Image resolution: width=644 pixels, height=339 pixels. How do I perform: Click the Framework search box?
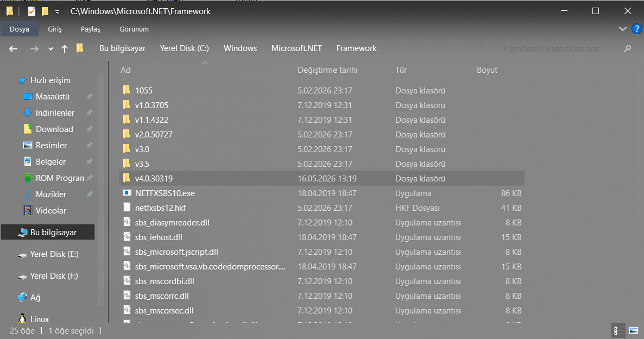[551, 49]
